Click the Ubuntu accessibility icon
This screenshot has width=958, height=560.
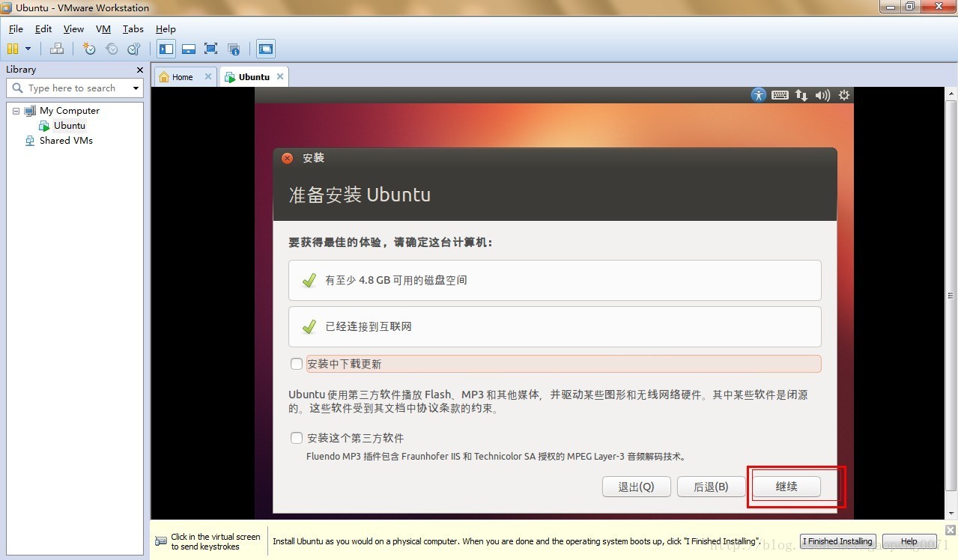point(759,95)
